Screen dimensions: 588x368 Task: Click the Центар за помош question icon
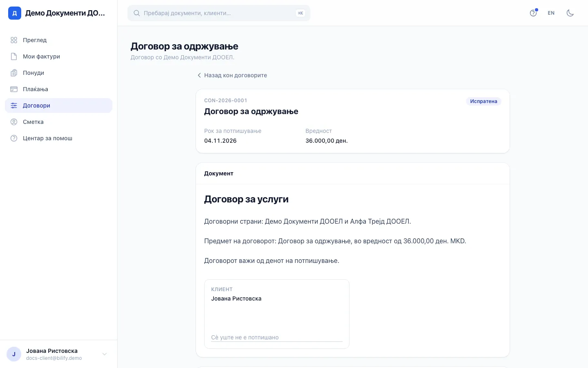[14, 138]
